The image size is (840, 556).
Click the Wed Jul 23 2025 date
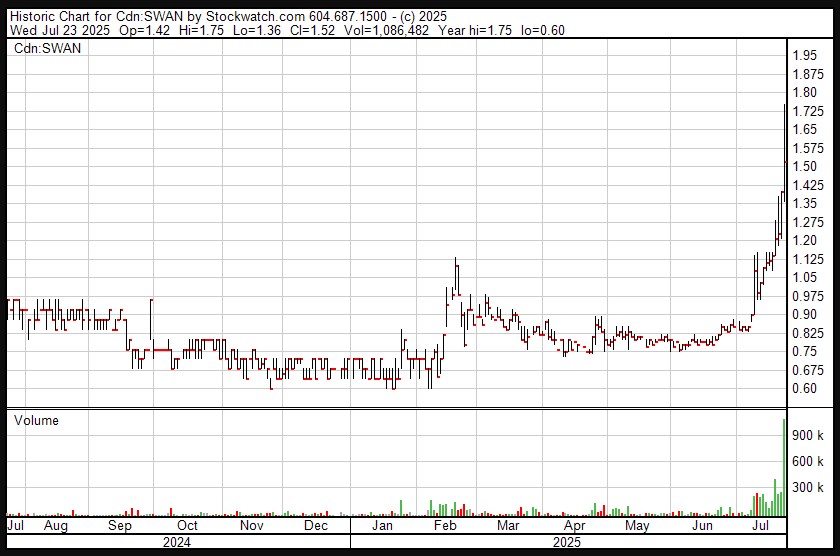point(60,30)
